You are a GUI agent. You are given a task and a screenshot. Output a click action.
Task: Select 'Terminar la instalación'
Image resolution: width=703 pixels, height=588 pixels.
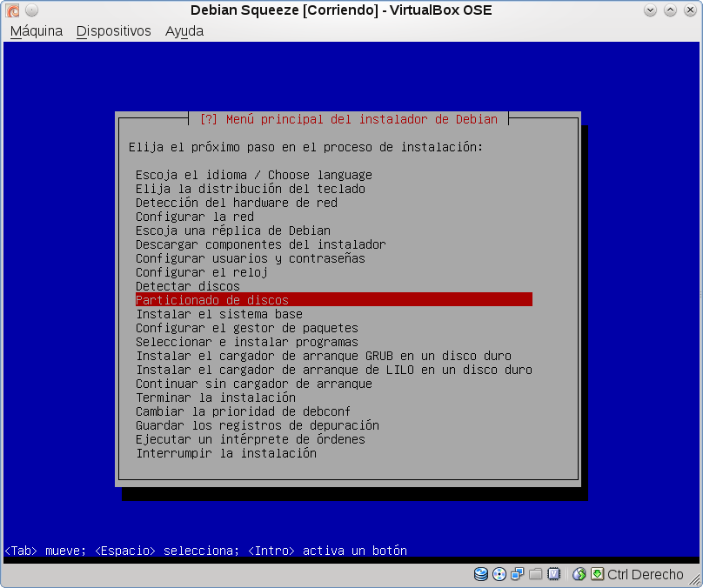pos(215,398)
